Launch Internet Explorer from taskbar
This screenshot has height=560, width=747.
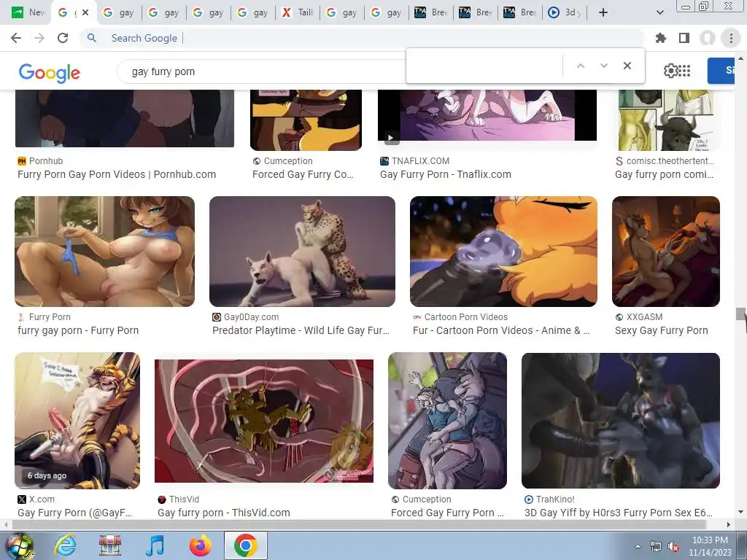coord(65,545)
